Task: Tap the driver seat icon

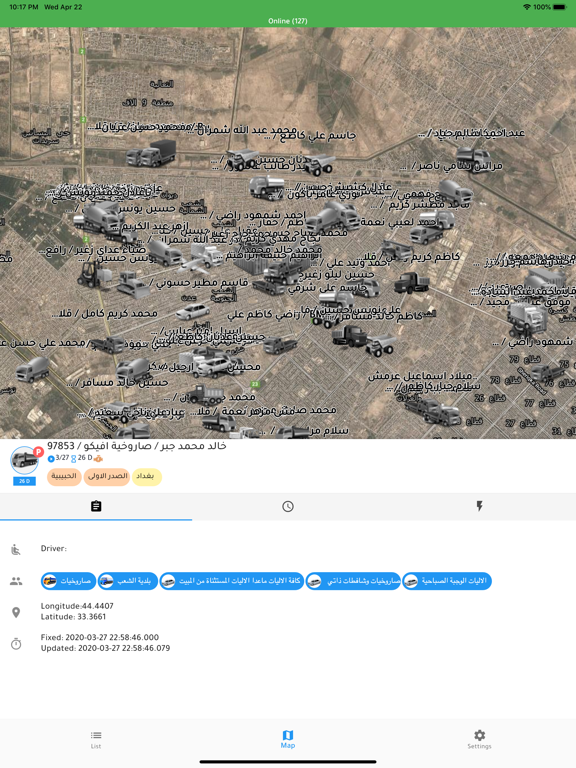Action: 16,549
